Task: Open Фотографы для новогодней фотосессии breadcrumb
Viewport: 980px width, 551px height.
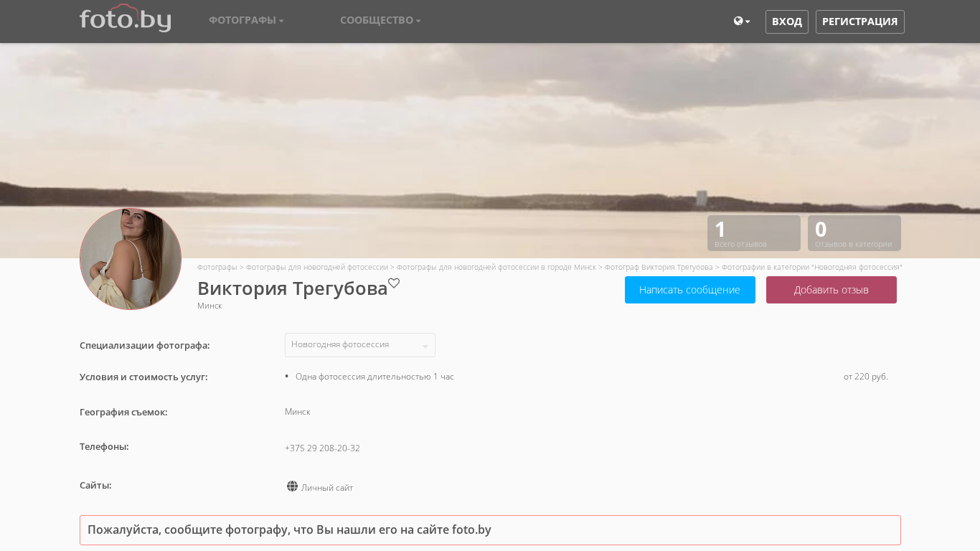Action: point(316,267)
